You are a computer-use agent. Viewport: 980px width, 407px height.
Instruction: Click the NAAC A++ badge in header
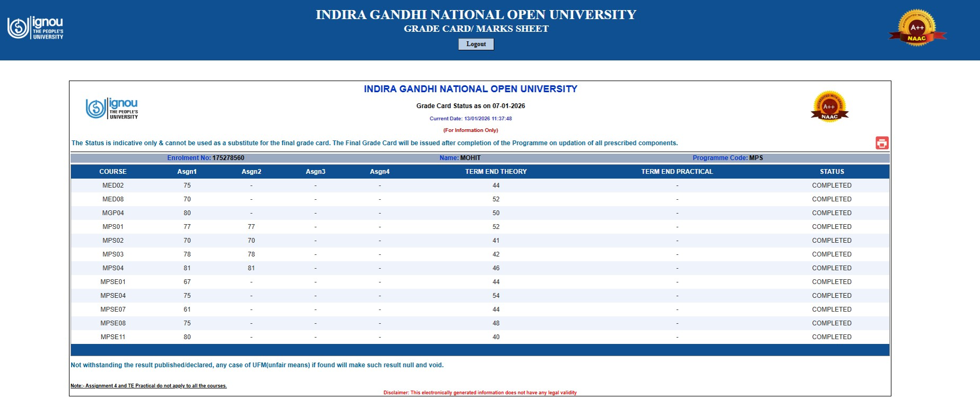click(917, 28)
